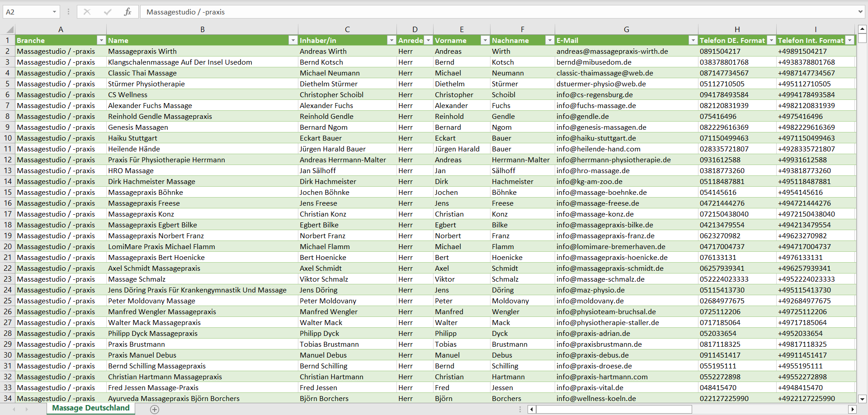Click the previous sheet navigation arrow
The image size is (868, 415).
[x=14, y=409]
